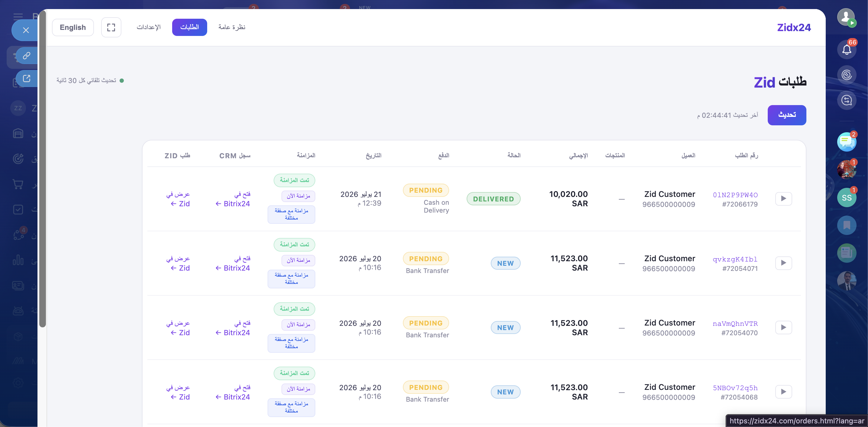Switch language to English

(73, 27)
